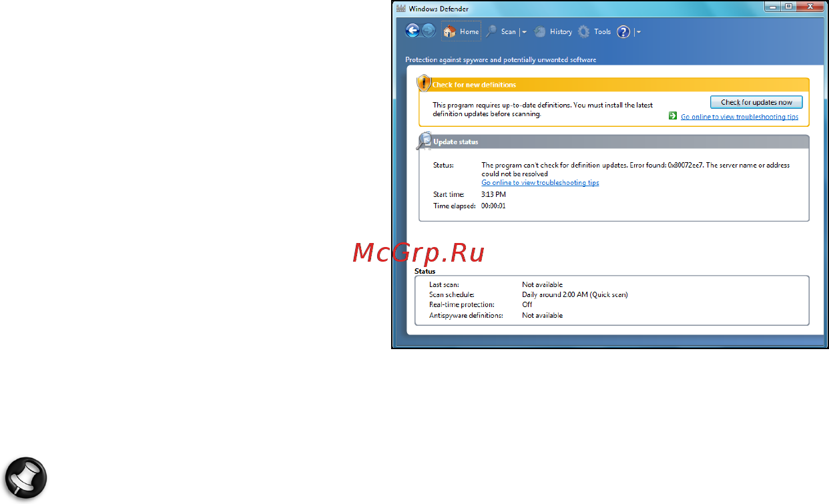This screenshot has height=504, width=829.
Task: Minimize the Windows Defender window
Action: (x=773, y=7)
